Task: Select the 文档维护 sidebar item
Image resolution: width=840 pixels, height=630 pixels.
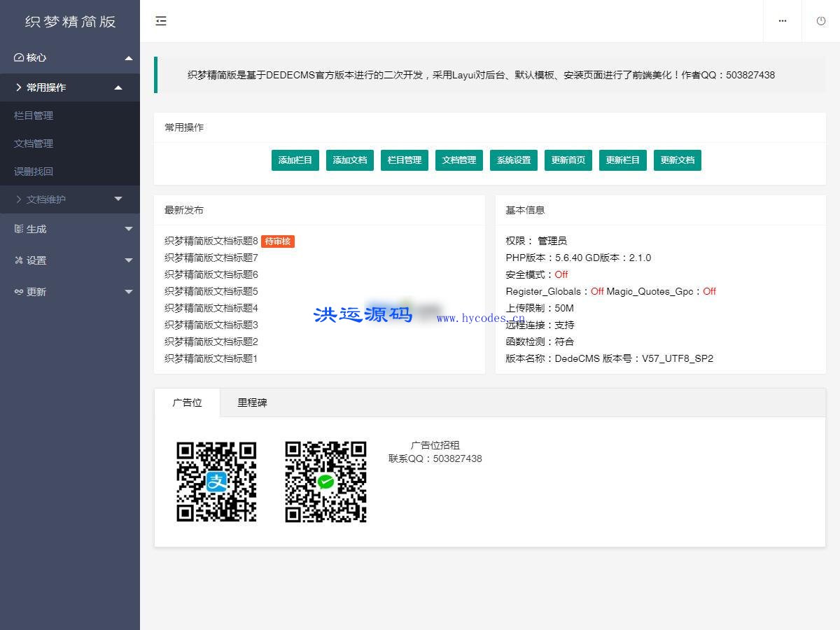Action: click(70, 199)
